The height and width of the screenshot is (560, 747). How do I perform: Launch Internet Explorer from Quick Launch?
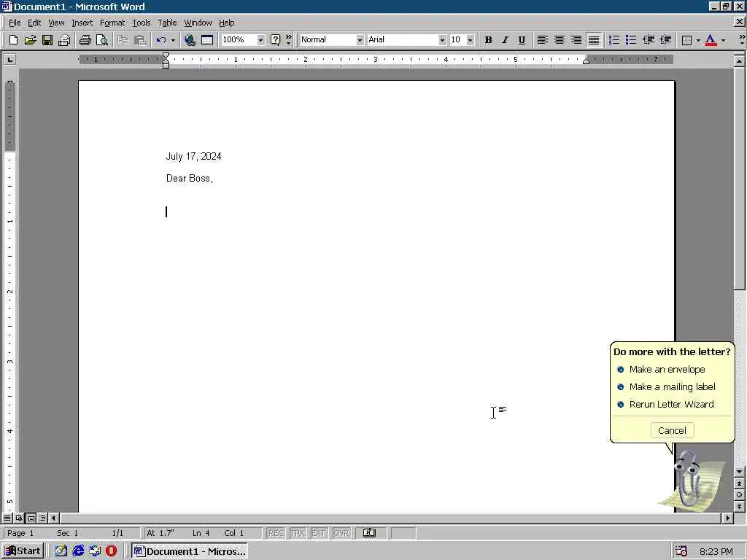pos(78,551)
